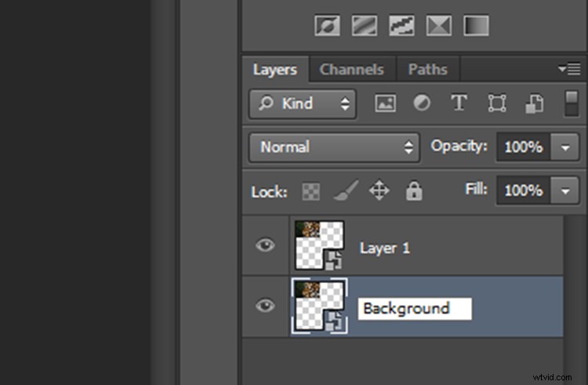Viewport: 588px width, 385px height.
Task: Open the Layers panel options menu
Action: click(568, 69)
